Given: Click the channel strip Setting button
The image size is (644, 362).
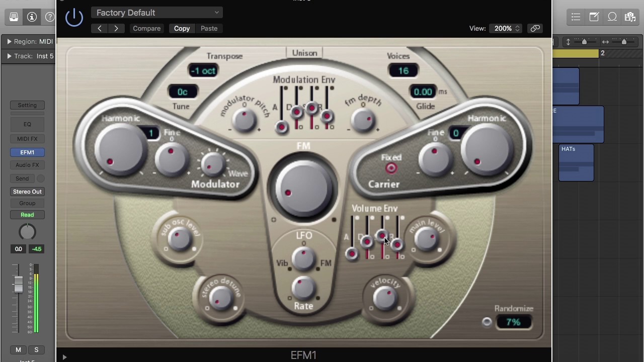Looking at the screenshot, I should [x=27, y=105].
